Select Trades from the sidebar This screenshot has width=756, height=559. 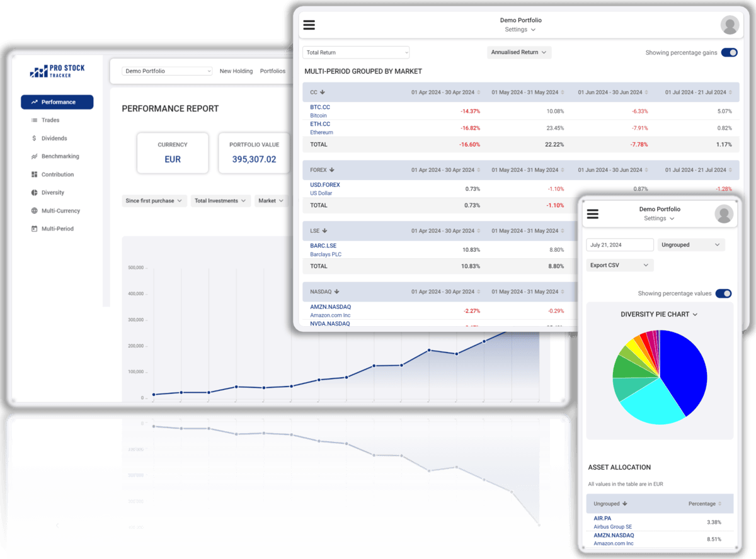(x=52, y=120)
